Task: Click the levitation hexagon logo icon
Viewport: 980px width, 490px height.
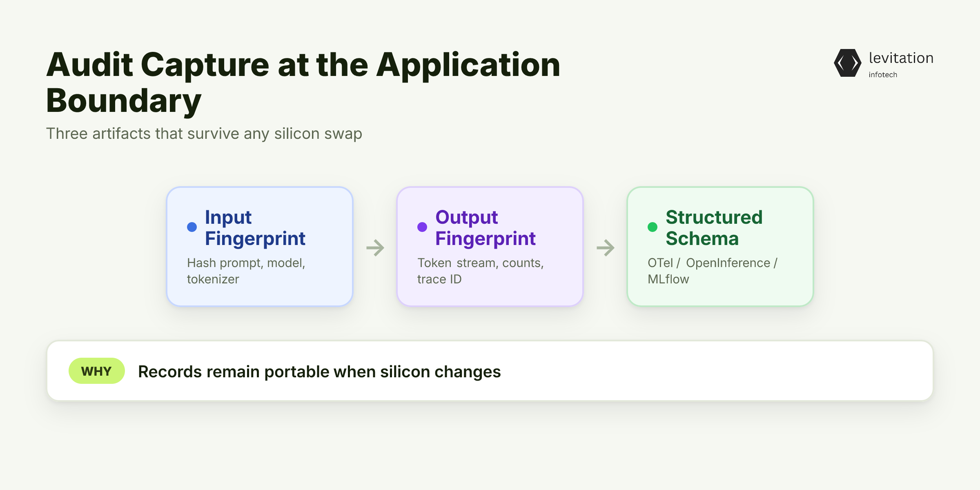Action: (847, 63)
